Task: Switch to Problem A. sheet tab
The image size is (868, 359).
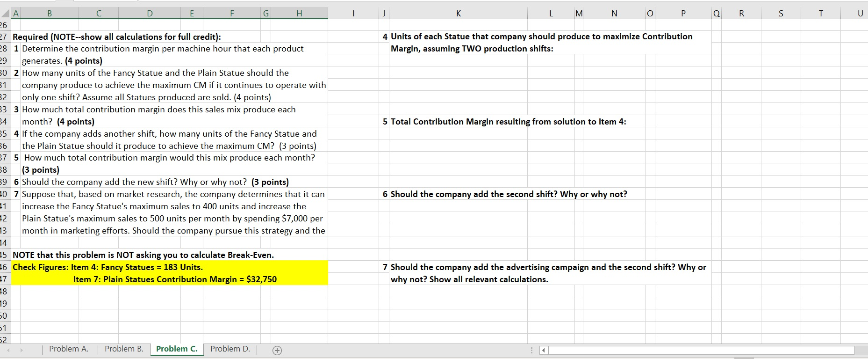Action: [x=69, y=349]
